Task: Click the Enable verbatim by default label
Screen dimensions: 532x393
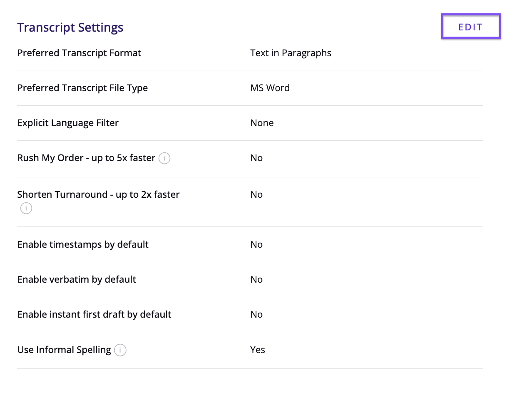Action: (77, 280)
